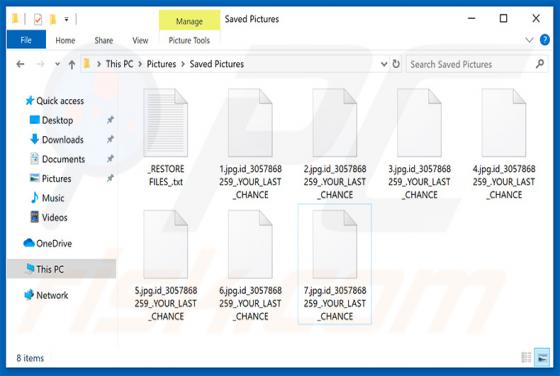This screenshot has width=560, height=376.
Task: Open Explorer help question mark
Action: (544, 40)
